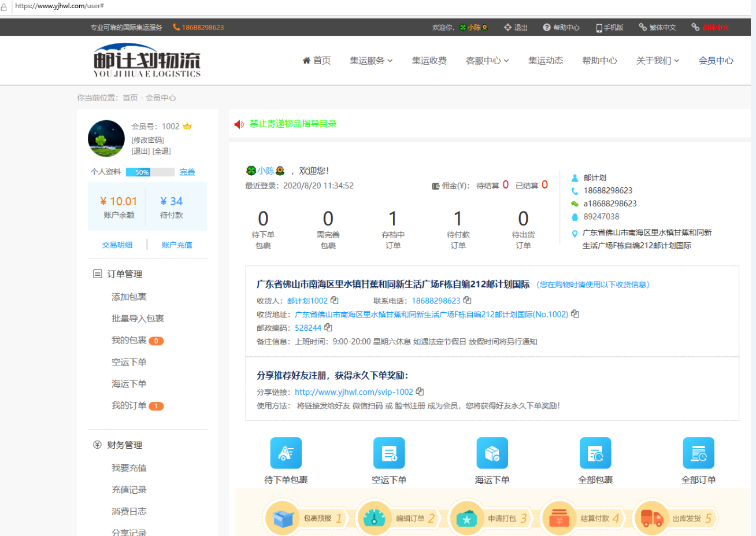Open 批量导入包裹 in sidebar
The height and width of the screenshot is (536, 756).
[x=138, y=319]
